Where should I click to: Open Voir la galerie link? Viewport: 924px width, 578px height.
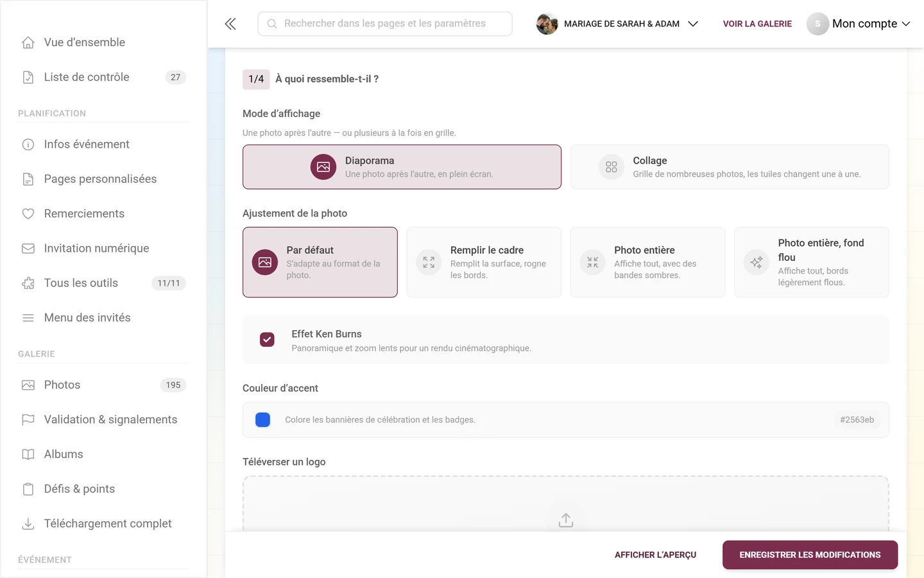[757, 24]
